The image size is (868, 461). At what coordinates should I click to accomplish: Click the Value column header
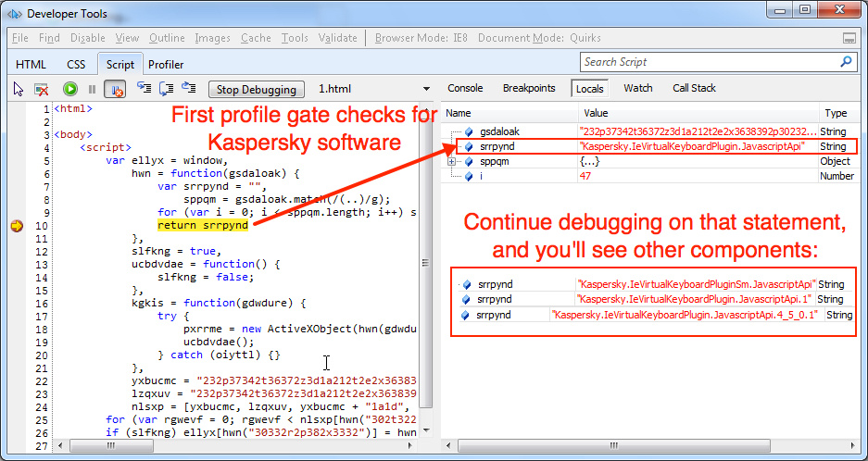(x=698, y=113)
